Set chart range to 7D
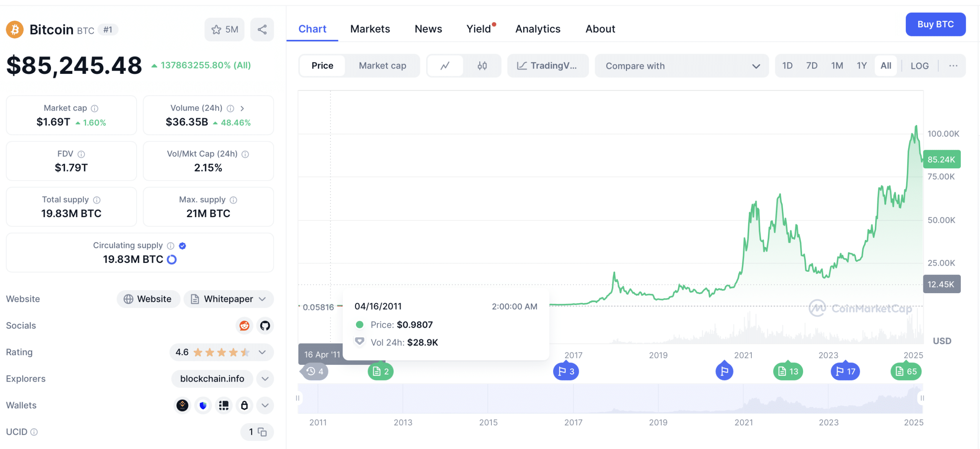980x449 pixels. pyautogui.click(x=812, y=66)
